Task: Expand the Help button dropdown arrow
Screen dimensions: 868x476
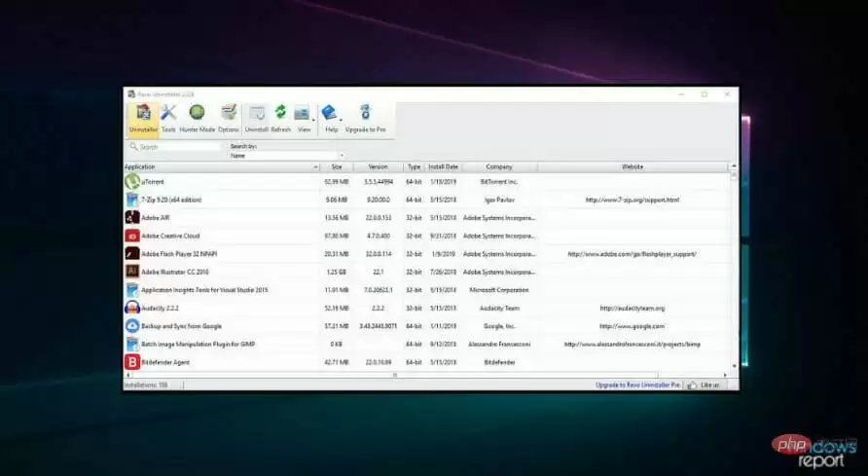Action: [341, 120]
